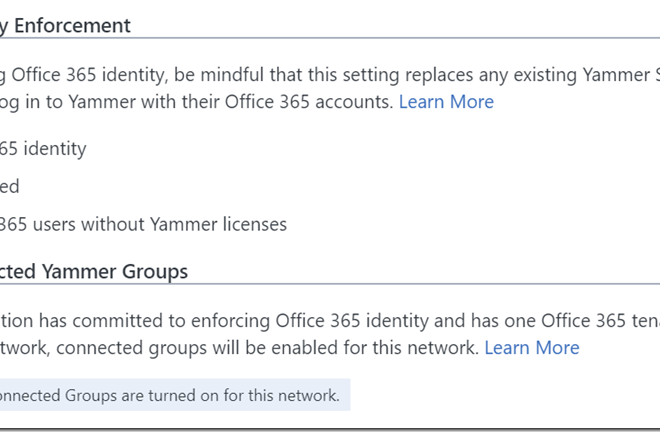Click text 'Yammer with their Office 365 accounts'

[231, 102]
